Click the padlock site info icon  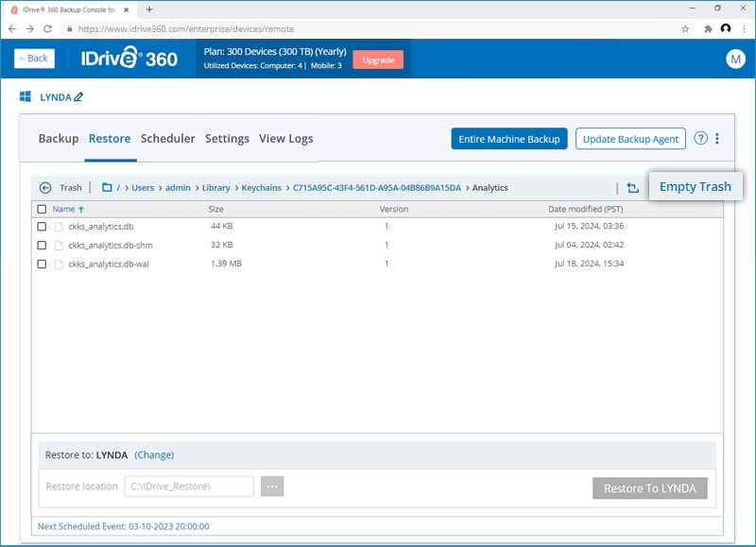point(69,29)
